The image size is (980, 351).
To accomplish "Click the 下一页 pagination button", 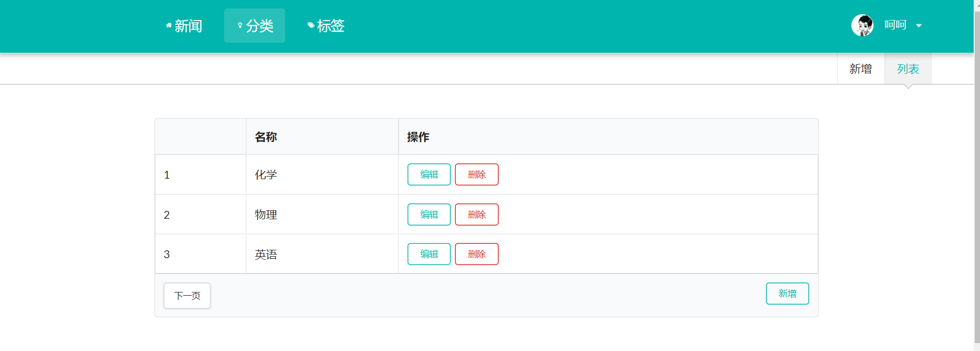I will pyautogui.click(x=187, y=296).
